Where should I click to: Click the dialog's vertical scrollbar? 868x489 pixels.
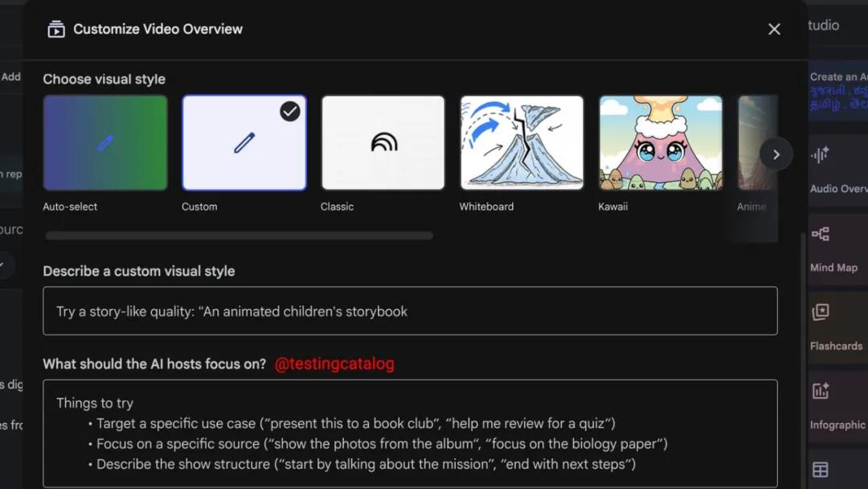tap(801, 362)
